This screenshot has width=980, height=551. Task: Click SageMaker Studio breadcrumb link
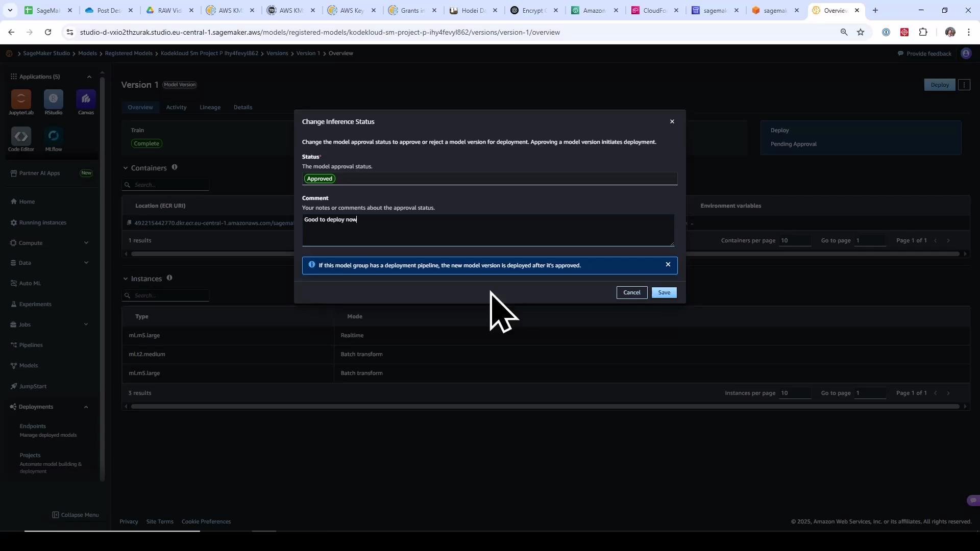pyautogui.click(x=46, y=53)
